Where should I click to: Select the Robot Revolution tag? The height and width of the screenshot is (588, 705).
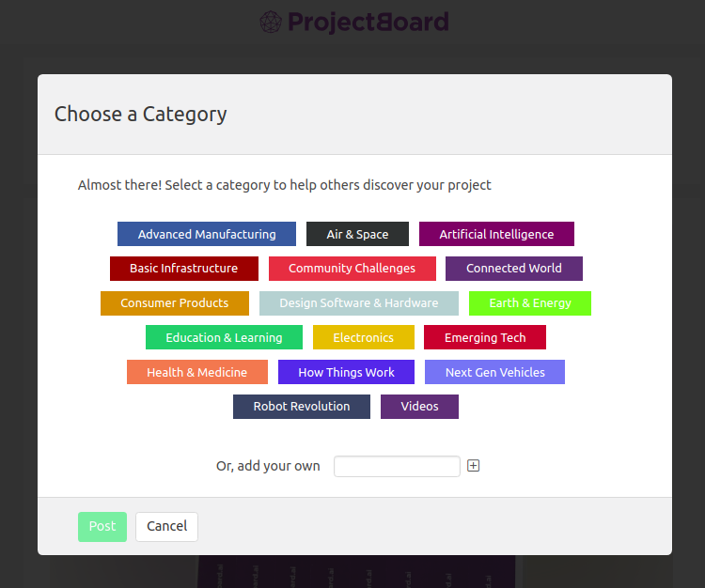301,407
